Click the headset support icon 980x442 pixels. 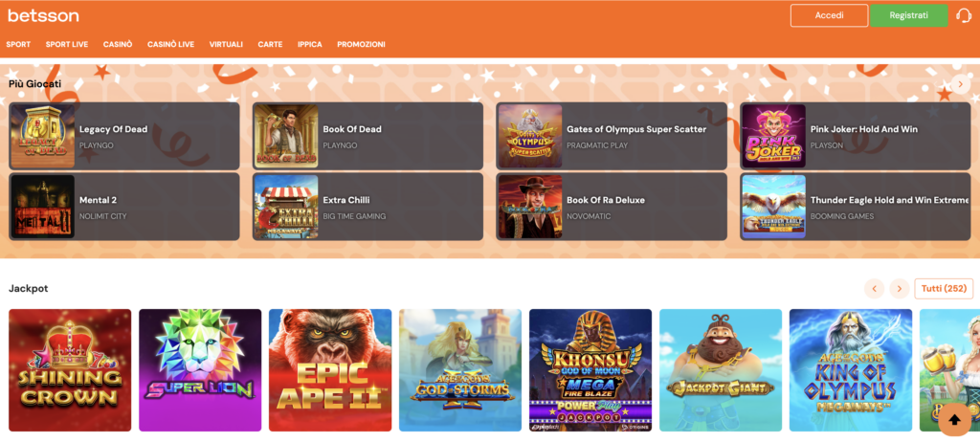964,15
